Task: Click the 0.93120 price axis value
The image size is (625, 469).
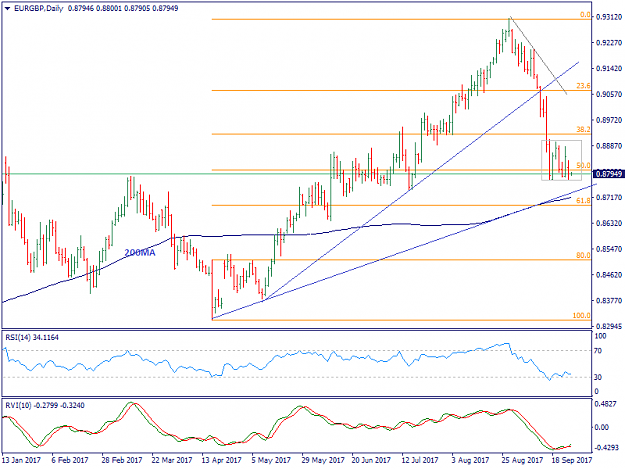Action: coord(609,17)
